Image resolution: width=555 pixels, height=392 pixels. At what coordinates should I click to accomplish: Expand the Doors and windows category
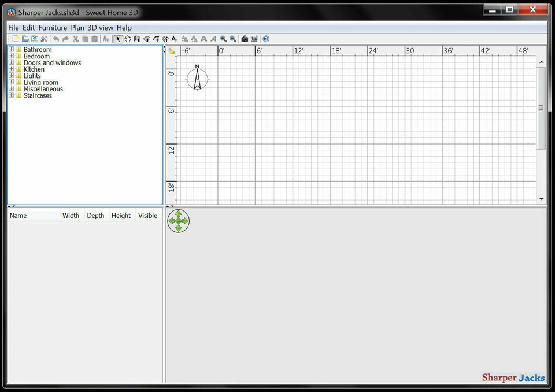[11, 62]
